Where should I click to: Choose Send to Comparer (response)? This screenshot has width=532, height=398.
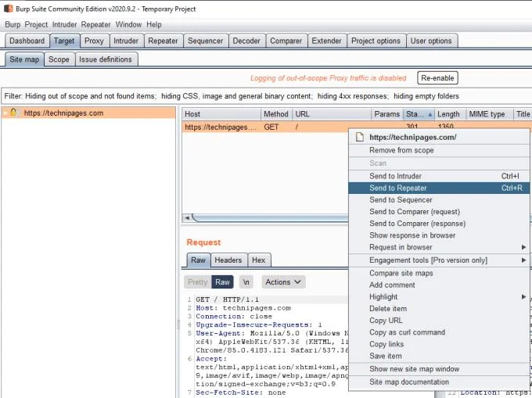click(x=439, y=224)
